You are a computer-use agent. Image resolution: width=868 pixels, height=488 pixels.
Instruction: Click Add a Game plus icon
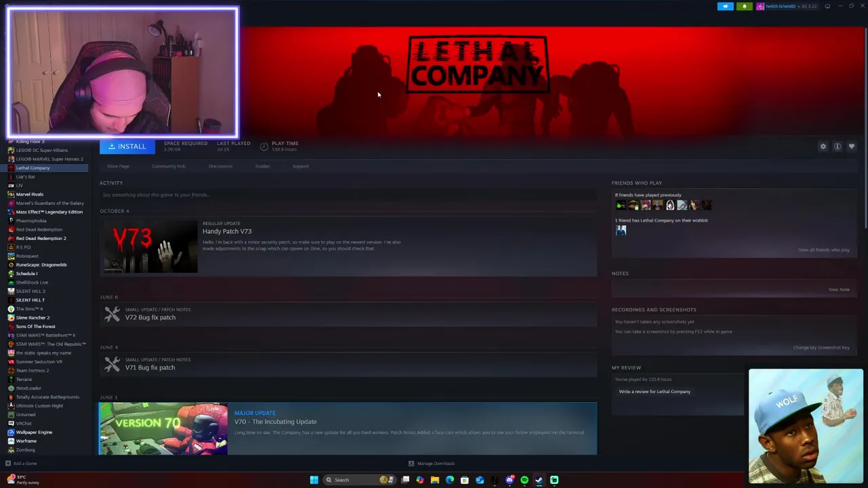[8, 464]
